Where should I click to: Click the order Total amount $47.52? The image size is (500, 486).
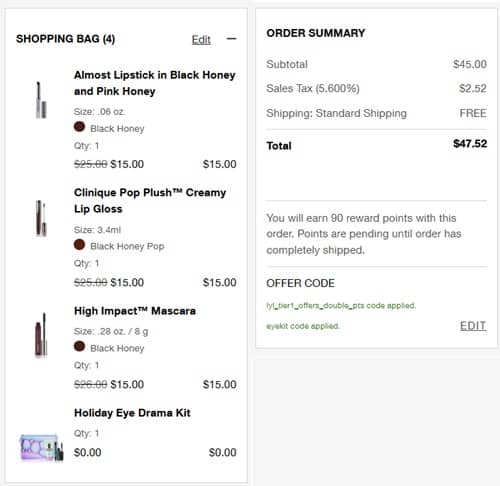click(470, 144)
